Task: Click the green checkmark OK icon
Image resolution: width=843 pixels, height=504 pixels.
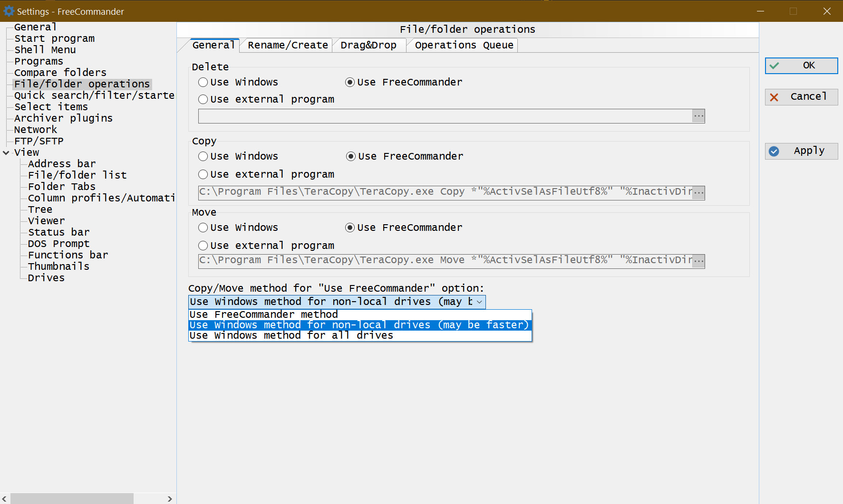Action: (775, 66)
